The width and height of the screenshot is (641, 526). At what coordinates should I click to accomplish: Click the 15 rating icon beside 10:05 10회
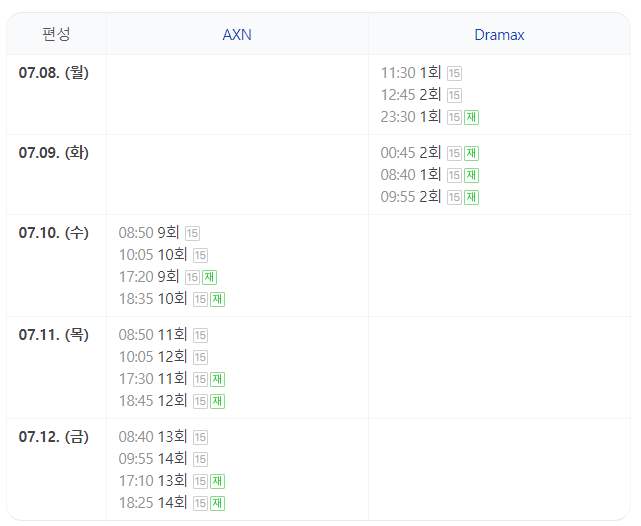[200, 256]
